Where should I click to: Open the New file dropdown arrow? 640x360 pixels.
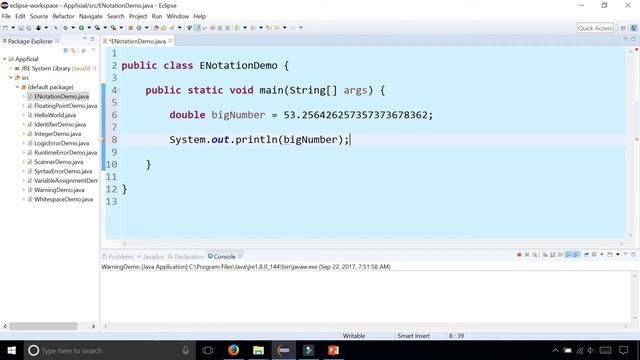pos(13,28)
